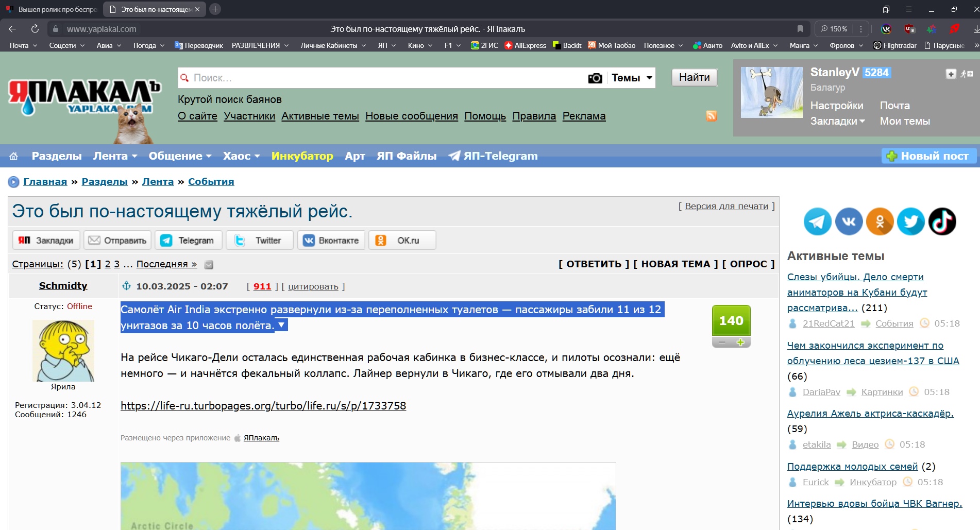The height and width of the screenshot is (530, 980).
Task: Click 'цитировать' on Schmidty's post
Action: 313,286
